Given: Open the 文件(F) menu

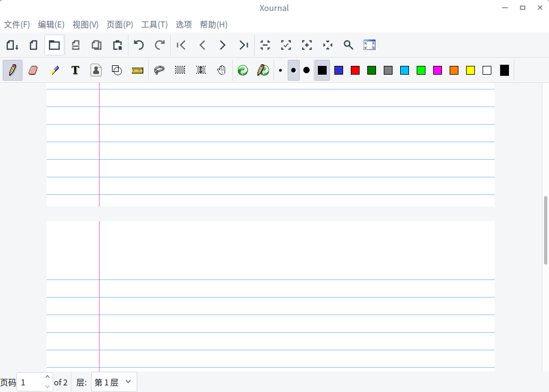Looking at the screenshot, I should [17, 25].
